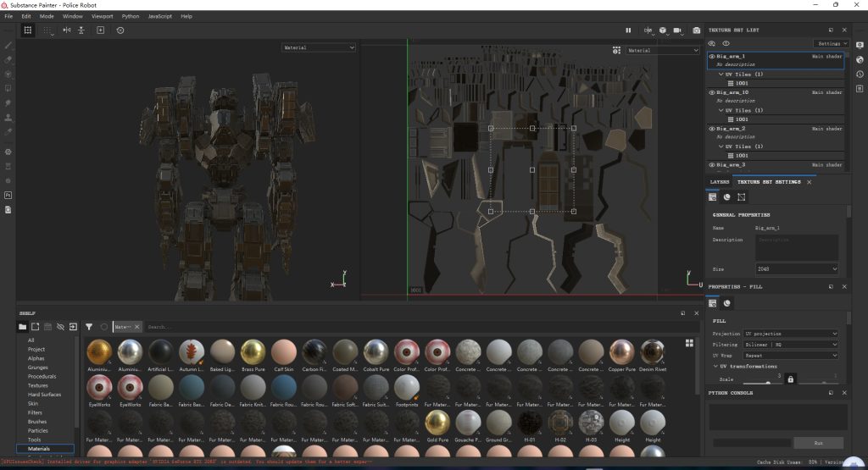The width and height of the screenshot is (868, 470).
Task: Open the Mode menu
Action: (x=47, y=17)
